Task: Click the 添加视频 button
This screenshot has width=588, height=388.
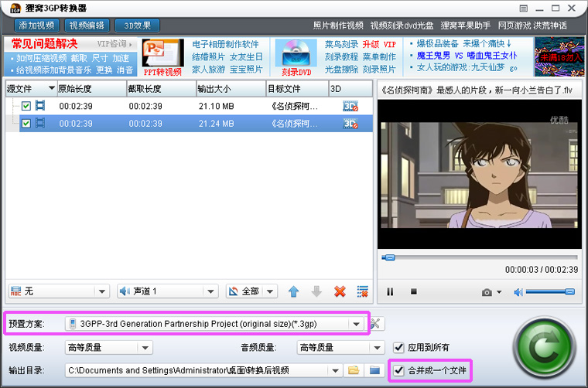Action: click(37, 26)
